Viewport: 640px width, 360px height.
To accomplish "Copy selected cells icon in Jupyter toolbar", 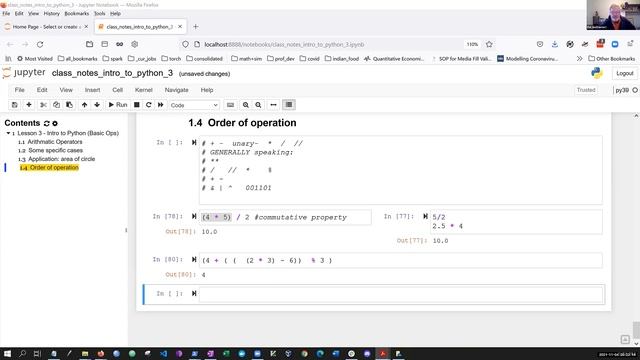I will pos(56,105).
